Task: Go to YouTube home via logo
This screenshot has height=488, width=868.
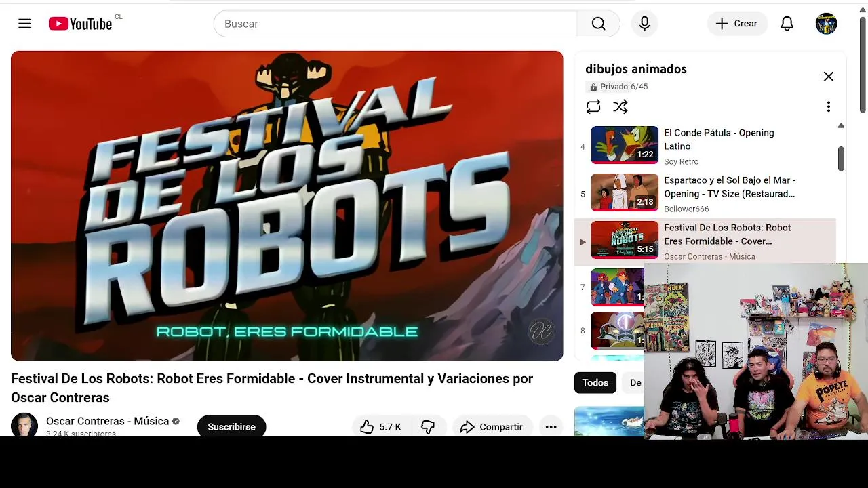Action: pyautogui.click(x=80, y=24)
